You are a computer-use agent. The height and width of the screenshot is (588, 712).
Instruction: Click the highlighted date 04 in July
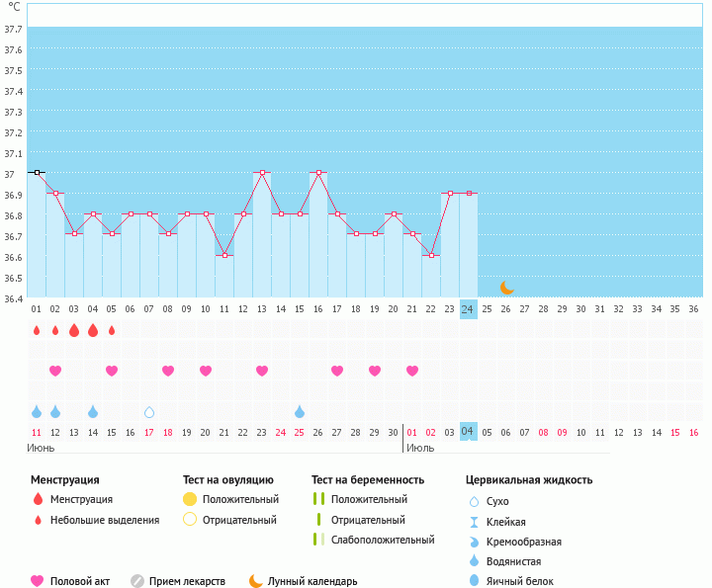tap(469, 432)
